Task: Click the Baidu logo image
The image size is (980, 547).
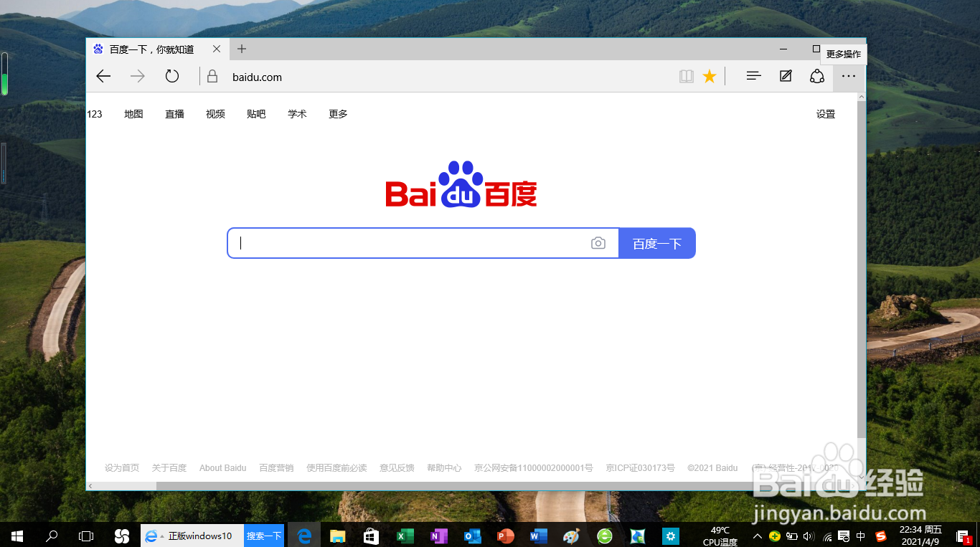Action: 461,184
